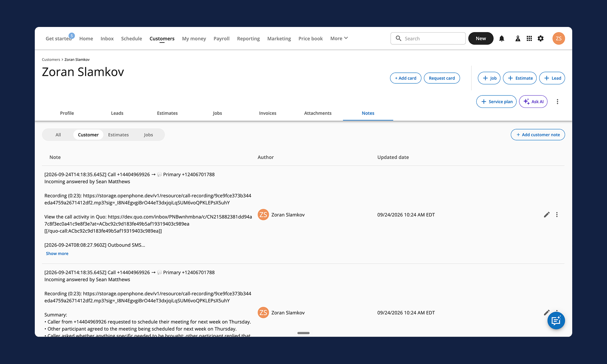Click the Request card button
This screenshot has height=364, width=607.
[442, 78]
